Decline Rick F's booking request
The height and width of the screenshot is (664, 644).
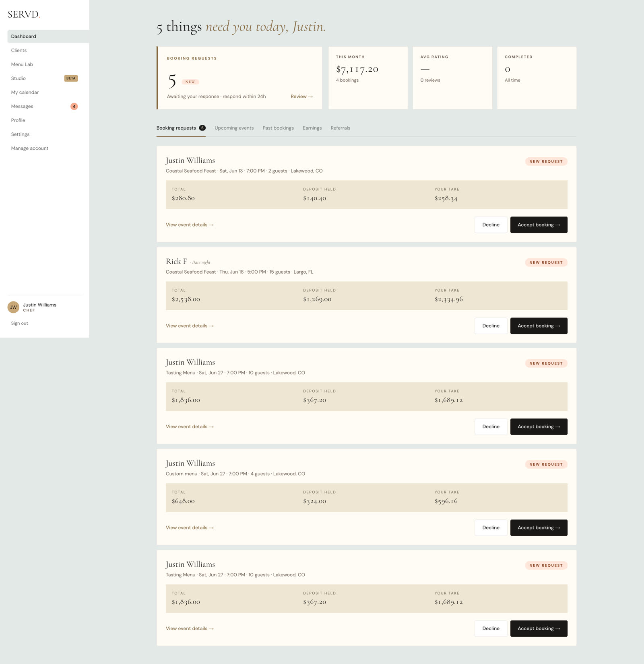(x=491, y=326)
